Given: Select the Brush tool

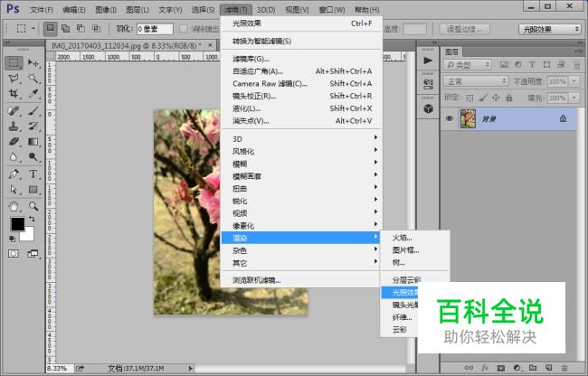Looking at the screenshot, I should coord(33,110).
